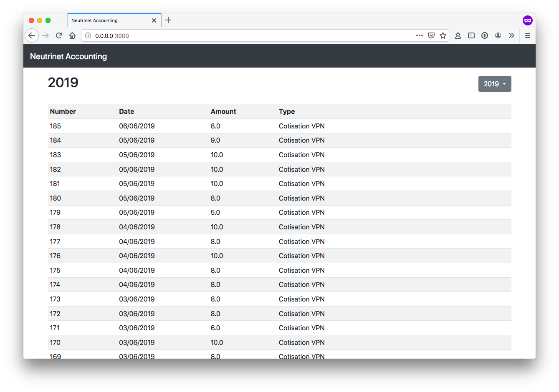Image resolution: width=559 pixels, height=392 pixels.
Task: Close the Neutrinet Accounting tab
Action: [x=154, y=20]
